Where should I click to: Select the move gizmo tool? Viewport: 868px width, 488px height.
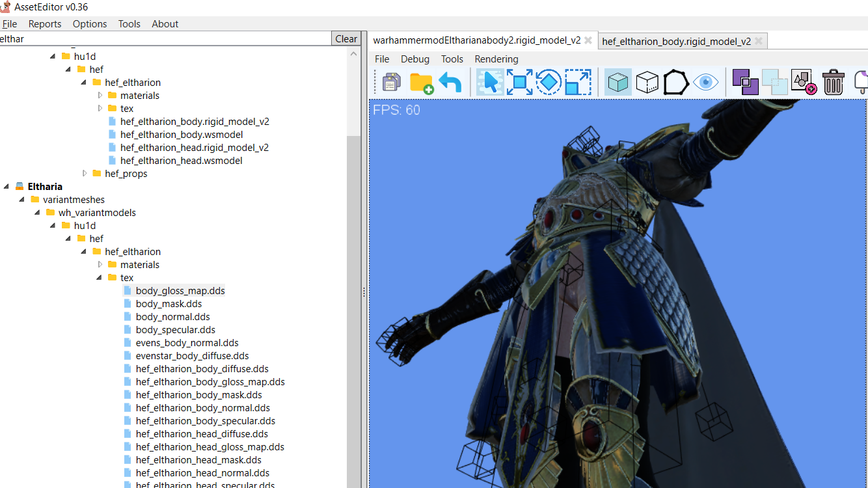click(519, 83)
